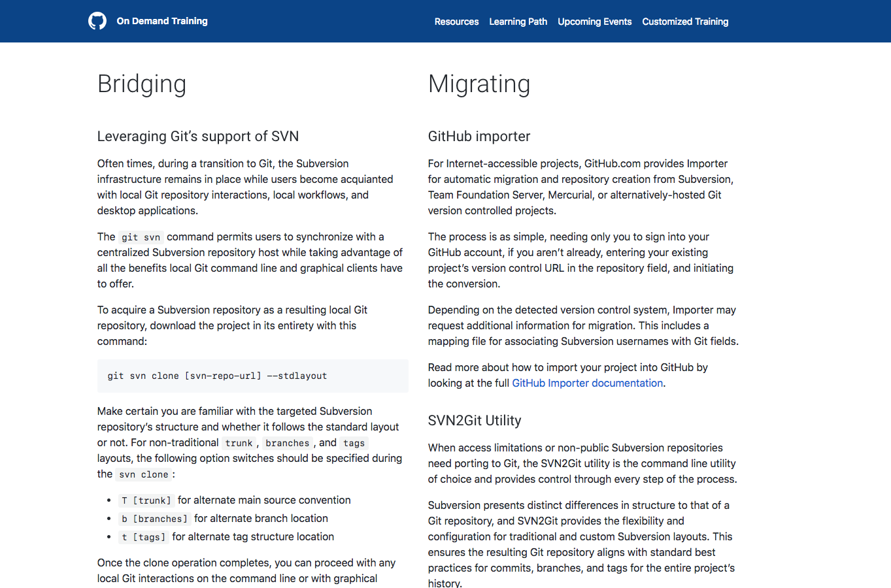Click the svn clone inline code snippet
The width and height of the screenshot is (891, 588).
[x=143, y=474]
